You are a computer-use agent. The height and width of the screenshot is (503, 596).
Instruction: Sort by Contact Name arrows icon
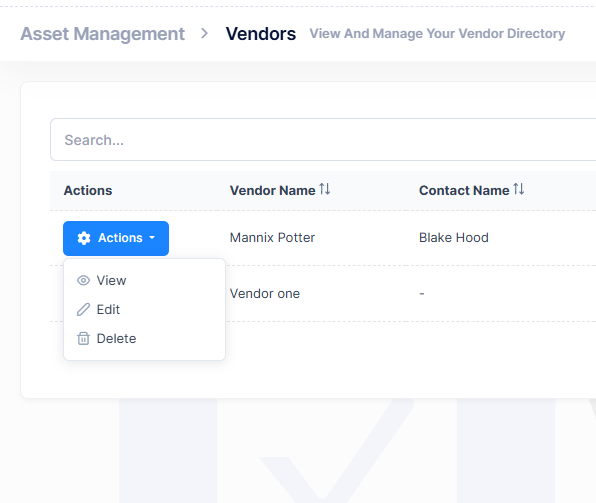tap(519, 189)
